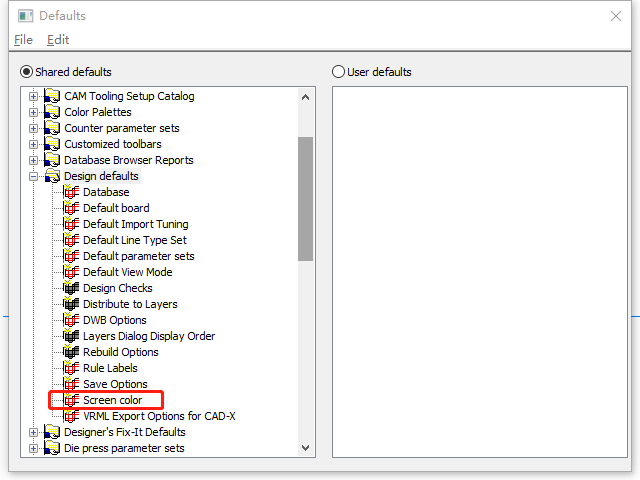Expand the Die press parameter sets node
The image size is (640, 480).
(33, 448)
